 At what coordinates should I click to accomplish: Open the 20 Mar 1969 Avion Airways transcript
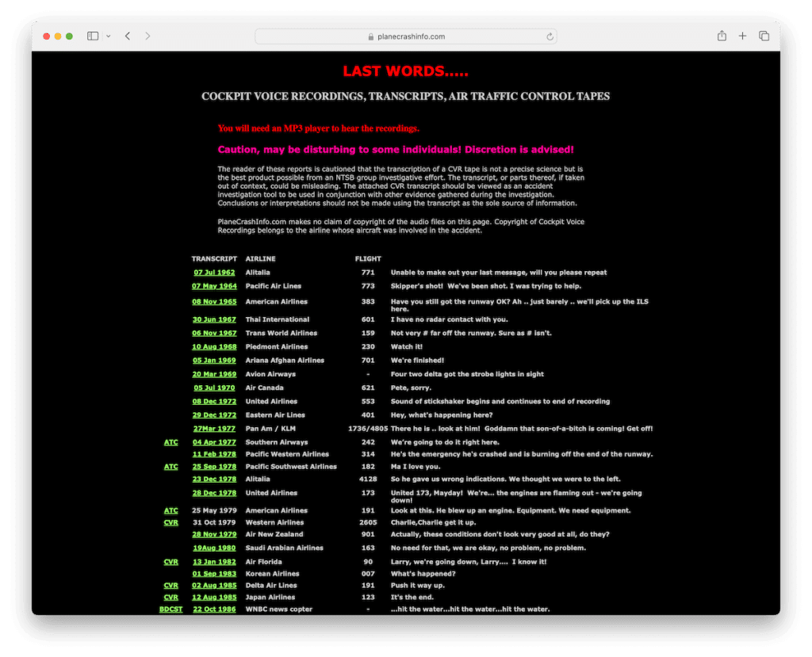tap(214, 374)
